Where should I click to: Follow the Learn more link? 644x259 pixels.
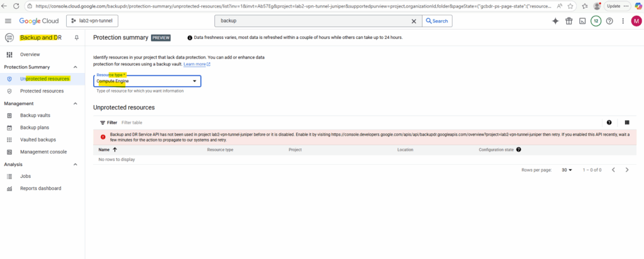(x=196, y=64)
